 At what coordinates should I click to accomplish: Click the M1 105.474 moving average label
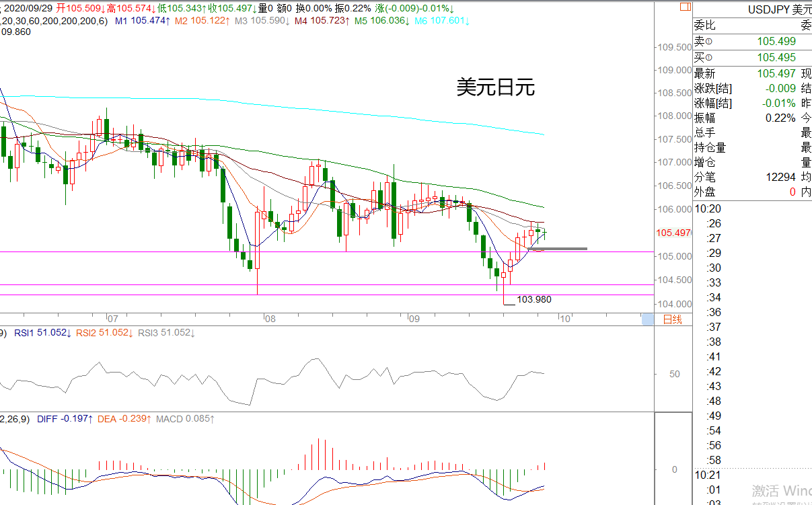pos(143,21)
